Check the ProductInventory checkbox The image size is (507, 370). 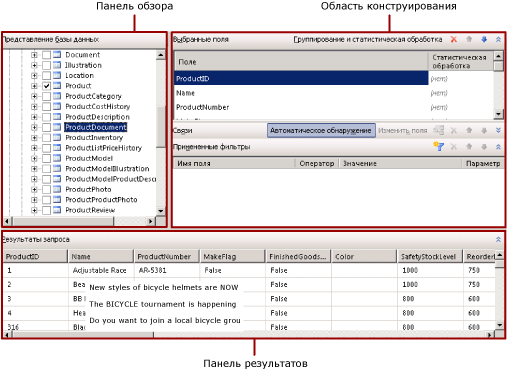46,137
